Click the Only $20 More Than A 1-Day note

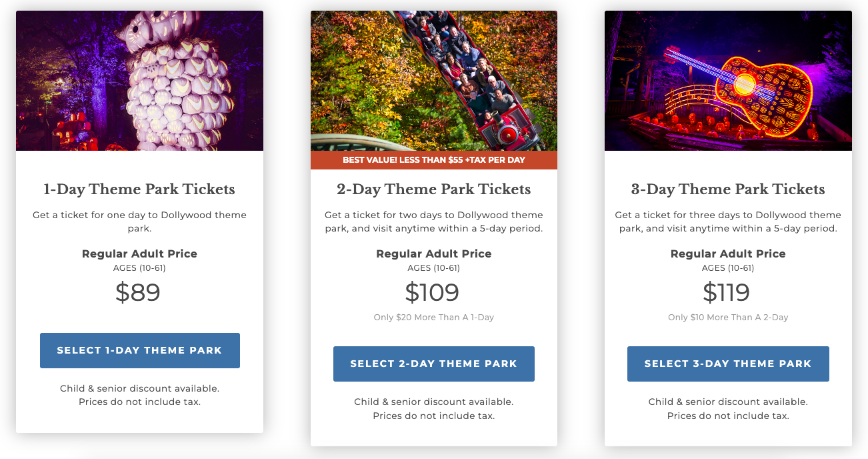(x=433, y=318)
